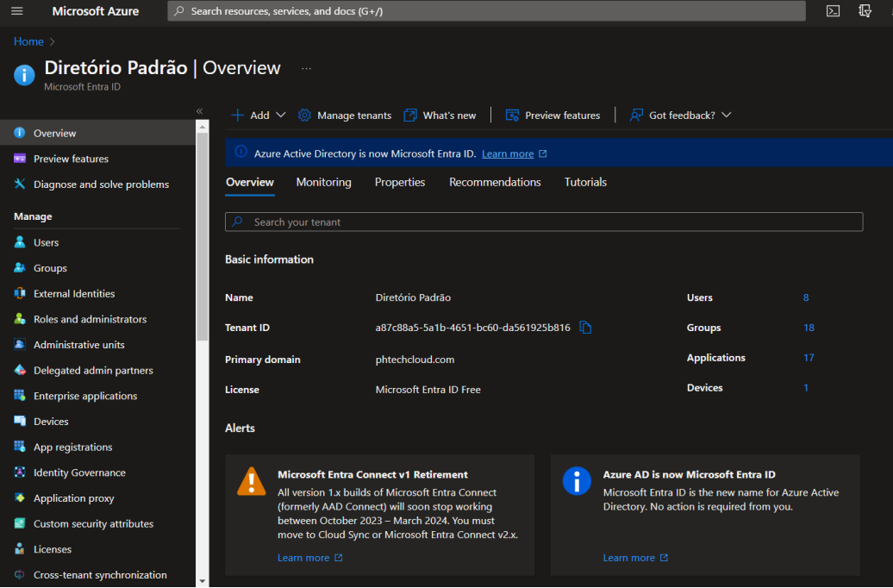Click the Custom security attributes icon
The width and height of the screenshot is (893, 588).
19,523
